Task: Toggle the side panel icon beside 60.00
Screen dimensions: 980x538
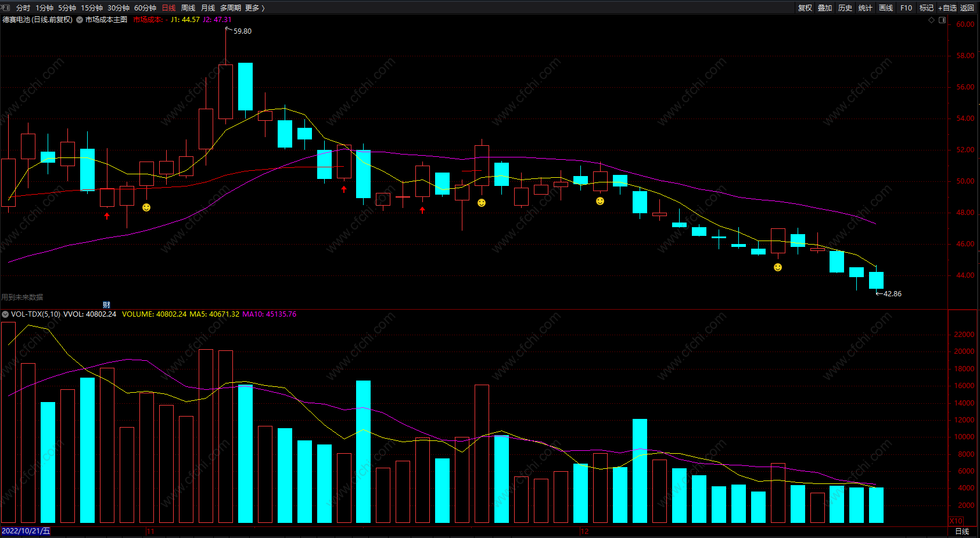Action: pos(942,20)
